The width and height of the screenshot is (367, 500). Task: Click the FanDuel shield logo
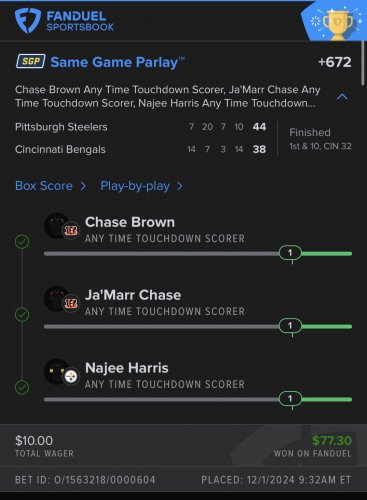click(28, 20)
